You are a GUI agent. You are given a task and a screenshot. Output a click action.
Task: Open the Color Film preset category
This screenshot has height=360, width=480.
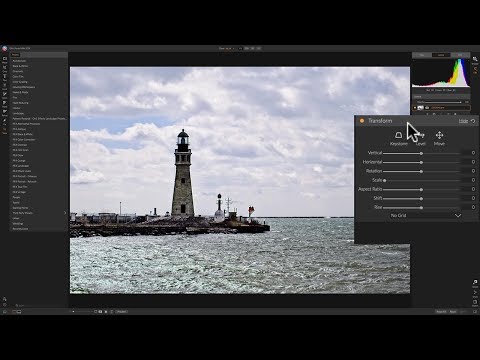(18, 77)
